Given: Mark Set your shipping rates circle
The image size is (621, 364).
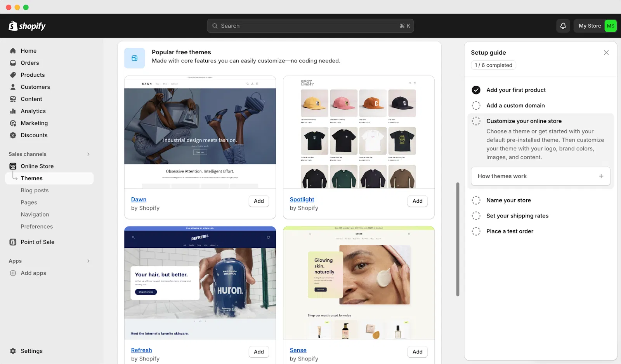Looking at the screenshot, I should (x=476, y=216).
